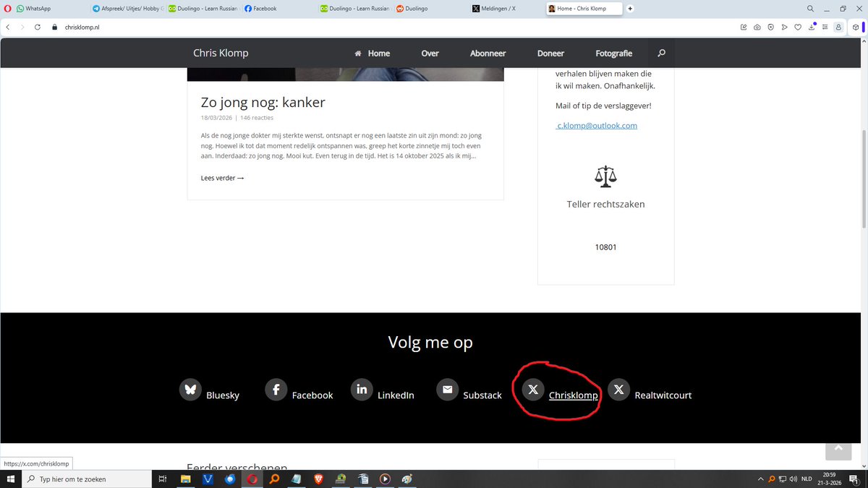Click the edit page pencil icon

[x=744, y=27]
